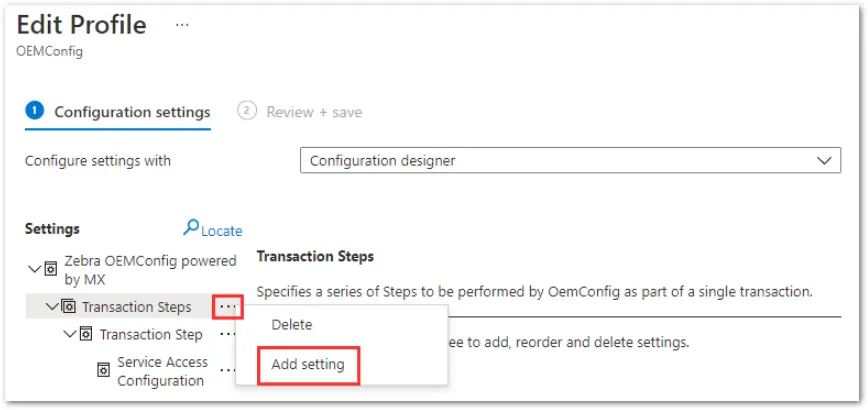Collapse the Transaction Step child node
The width and height of the screenshot is (868, 410).
70,334
